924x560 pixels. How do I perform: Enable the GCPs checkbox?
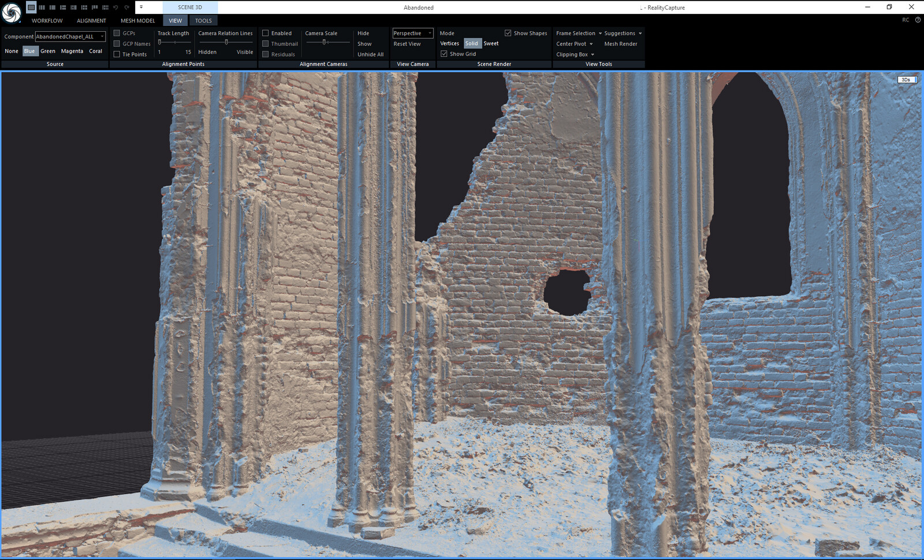[x=117, y=33]
